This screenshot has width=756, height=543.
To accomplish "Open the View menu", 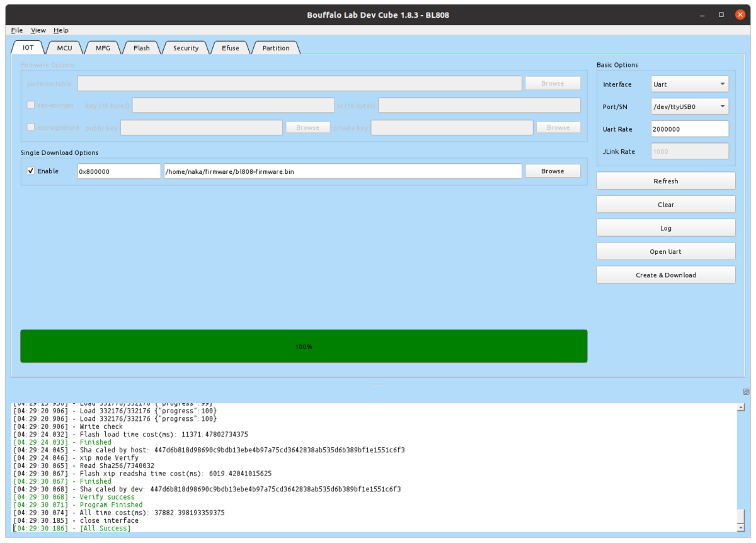I will click(38, 30).
